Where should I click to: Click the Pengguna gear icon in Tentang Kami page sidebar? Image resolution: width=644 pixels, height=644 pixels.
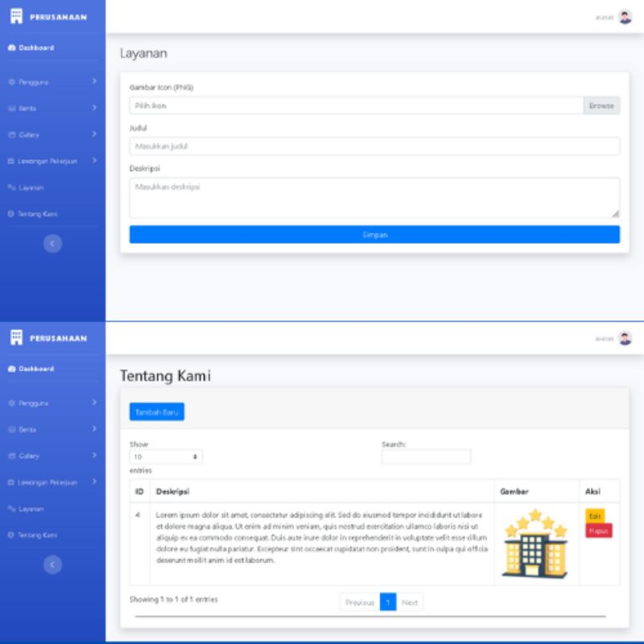pos(11,403)
